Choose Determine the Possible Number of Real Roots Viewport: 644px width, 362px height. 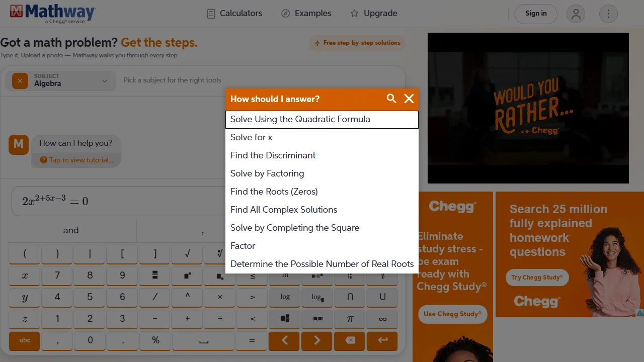[322, 264]
